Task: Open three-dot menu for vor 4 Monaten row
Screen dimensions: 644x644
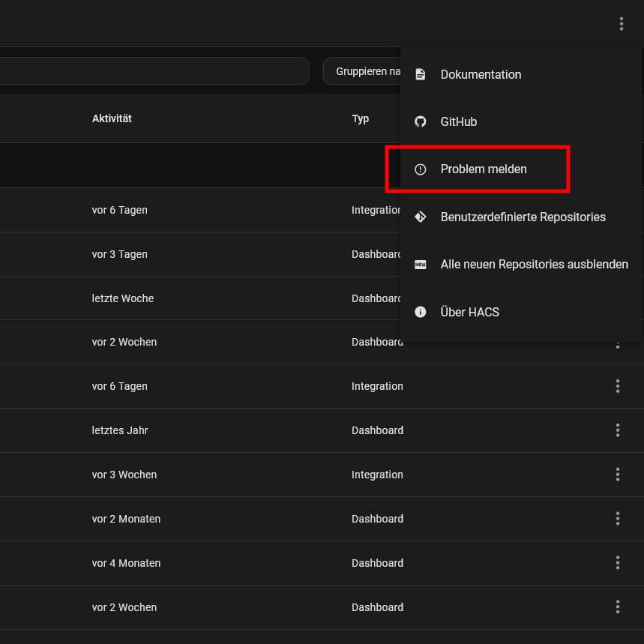Action: [x=618, y=563]
